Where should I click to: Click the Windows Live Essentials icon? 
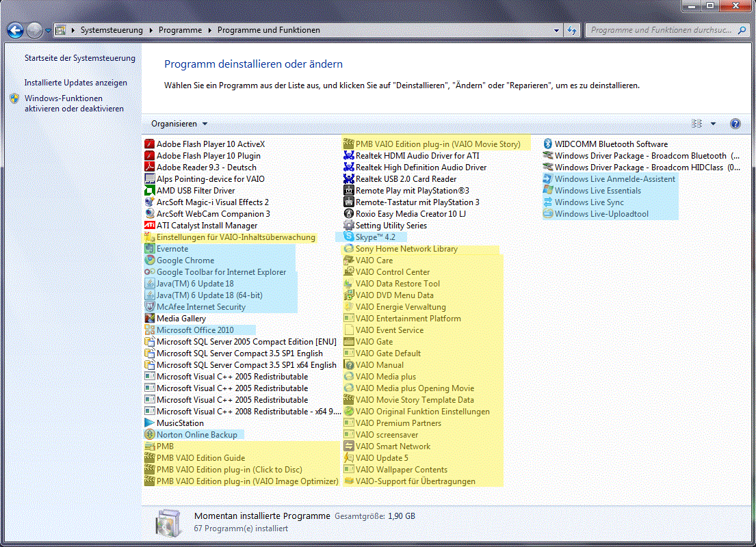click(x=548, y=191)
